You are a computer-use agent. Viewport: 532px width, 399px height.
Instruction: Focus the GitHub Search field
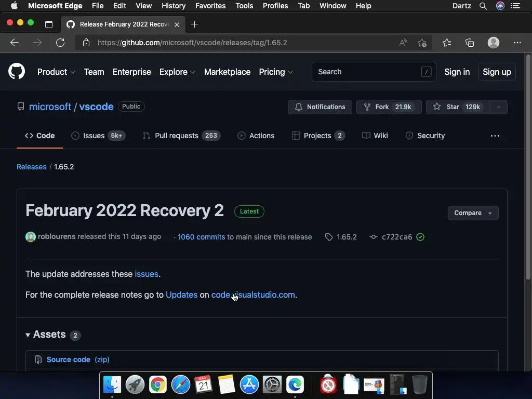tap(374, 72)
